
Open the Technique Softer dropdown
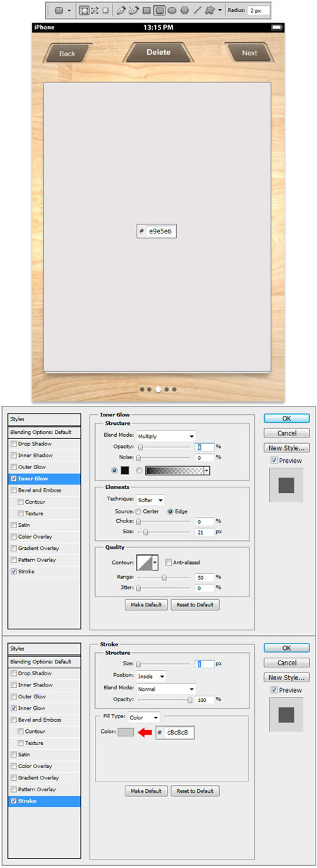[150, 499]
